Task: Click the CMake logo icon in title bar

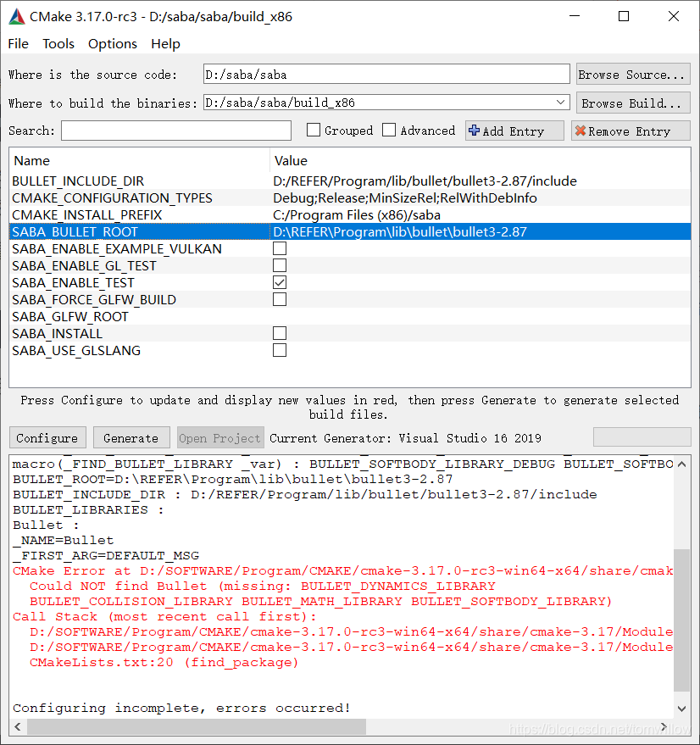Action: [x=17, y=17]
